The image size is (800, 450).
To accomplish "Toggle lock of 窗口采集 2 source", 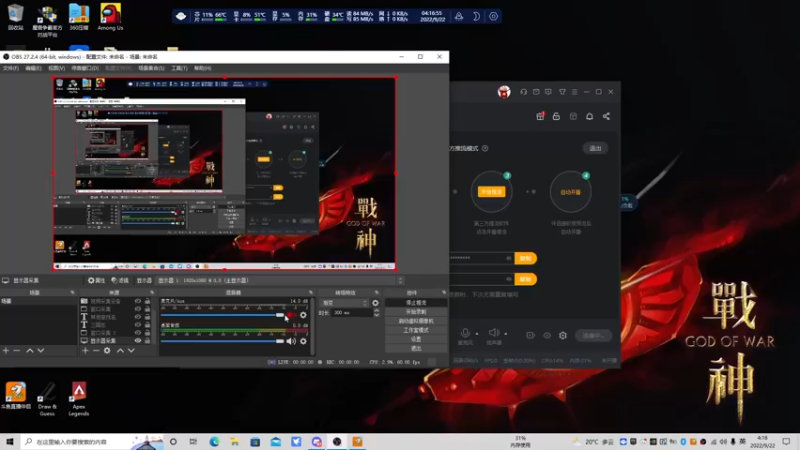I will click(147, 333).
